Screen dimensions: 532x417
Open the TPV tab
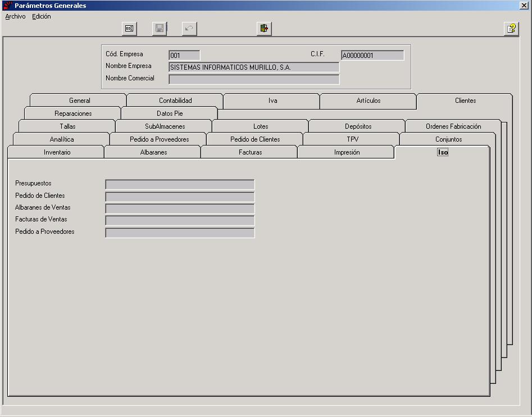click(x=352, y=139)
